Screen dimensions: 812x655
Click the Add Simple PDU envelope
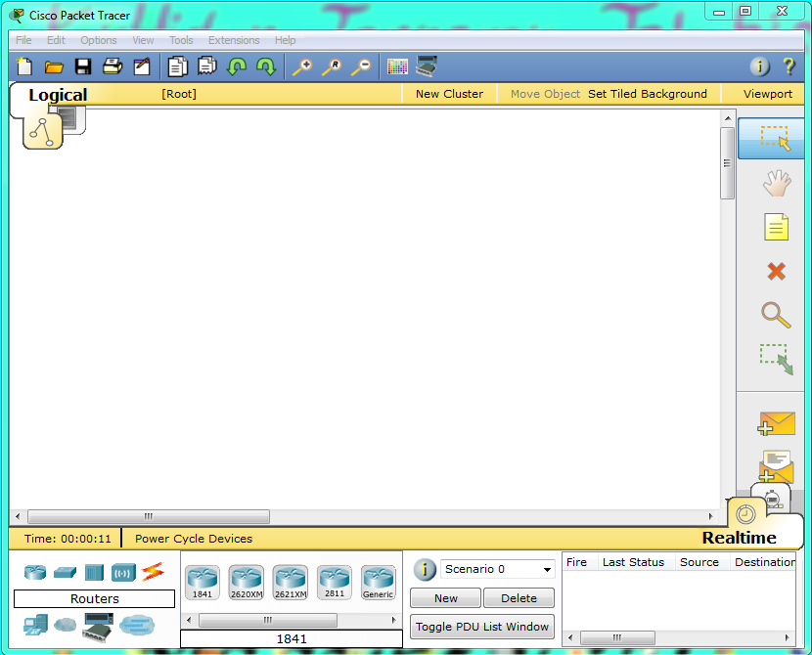click(776, 423)
